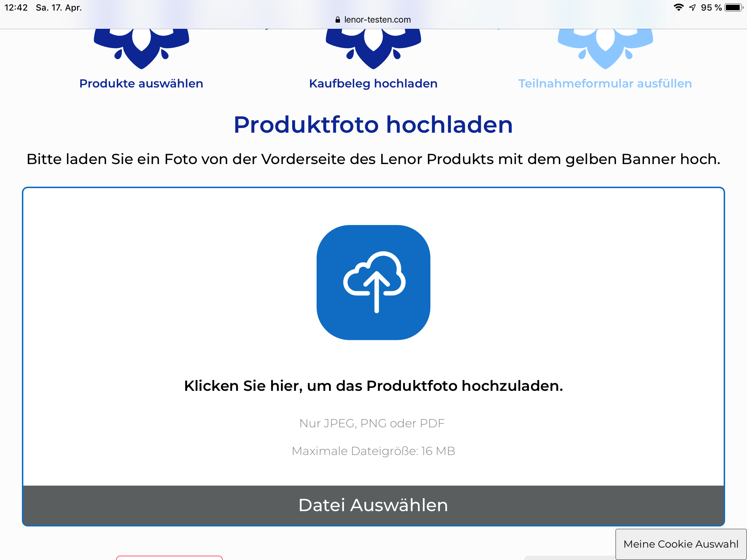Tap the 95 % battery percentage
The height and width of the screenshot is (560, 747).
coord(711,8)
